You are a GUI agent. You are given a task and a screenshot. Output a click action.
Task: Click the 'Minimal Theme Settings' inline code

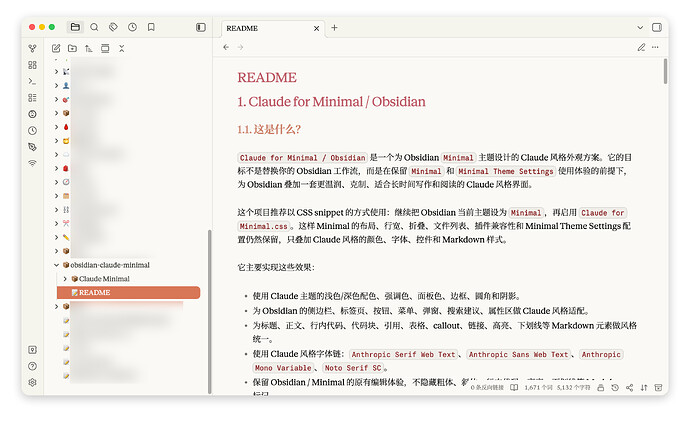click(506, 171)
